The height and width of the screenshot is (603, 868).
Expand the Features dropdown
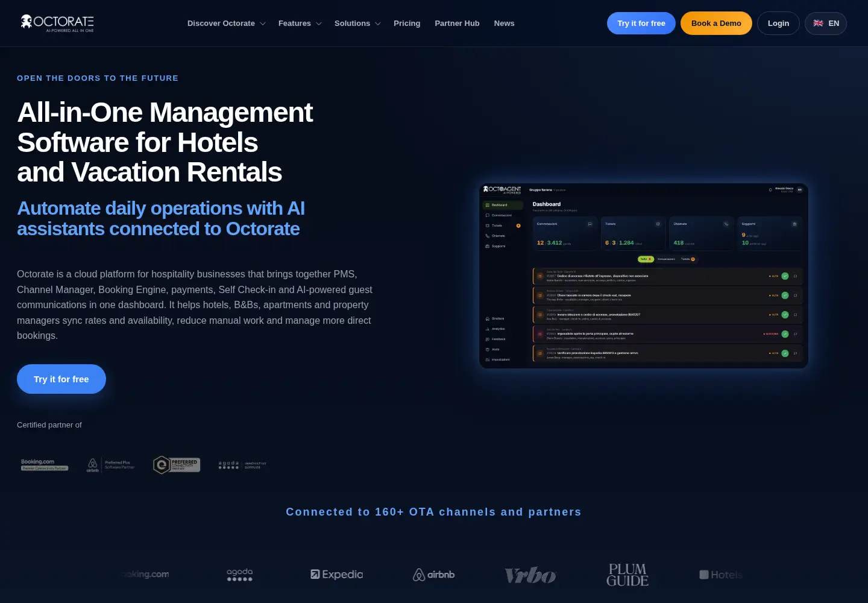pos(300,24)
